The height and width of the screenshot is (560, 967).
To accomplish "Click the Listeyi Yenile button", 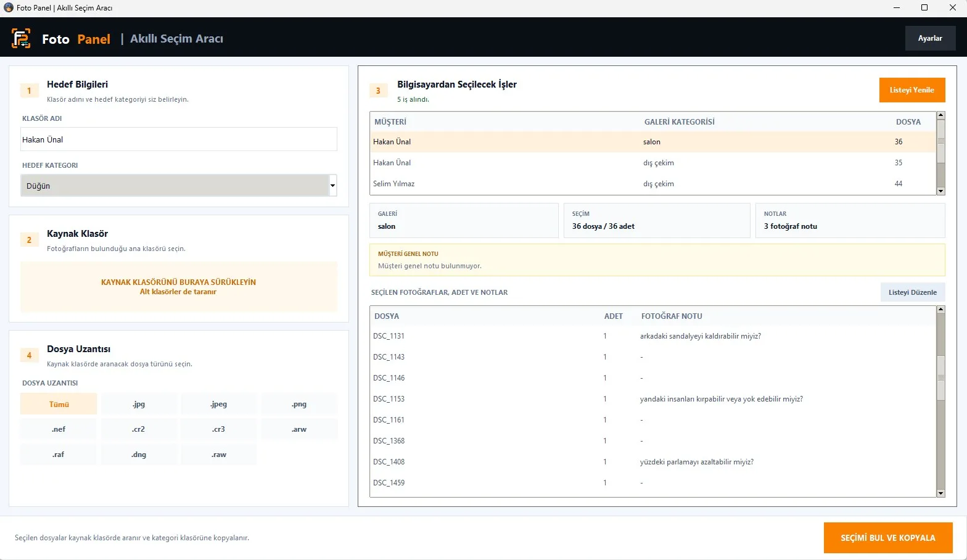I will (x=912, y=90).
